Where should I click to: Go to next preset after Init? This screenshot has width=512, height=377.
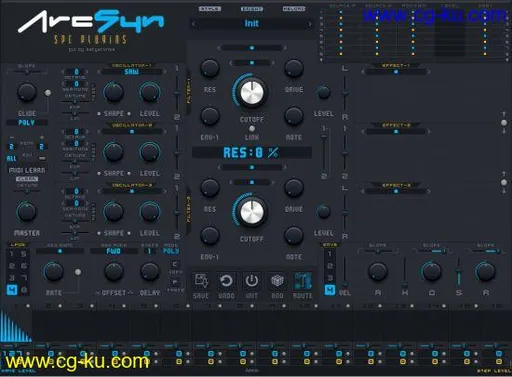click(310, 24)
